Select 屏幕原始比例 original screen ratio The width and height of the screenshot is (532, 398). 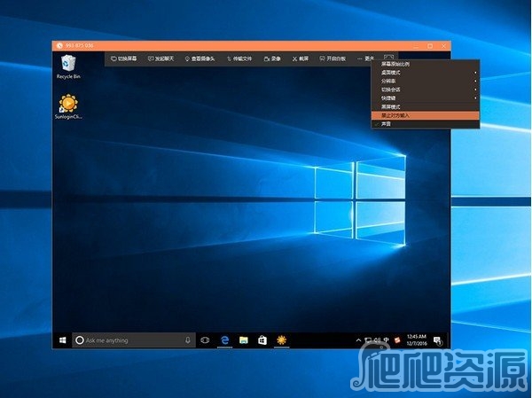click(x=395, y=65)
